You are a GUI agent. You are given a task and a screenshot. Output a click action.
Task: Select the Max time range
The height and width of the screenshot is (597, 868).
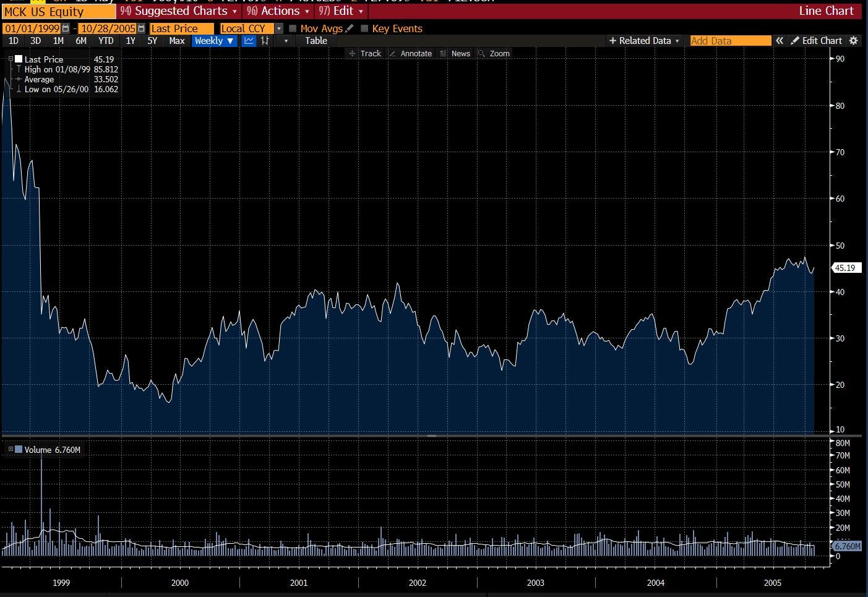pos(177,41)
